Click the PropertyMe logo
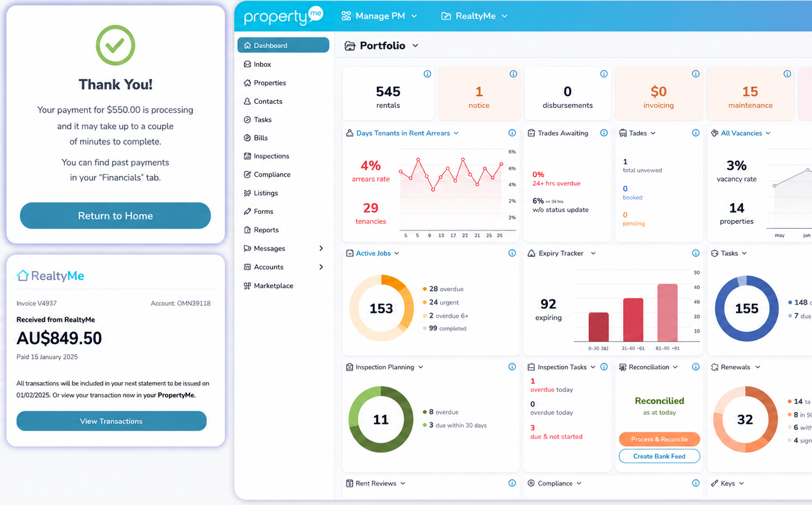Image resolution: width=812 pixels, height=505 pixels. 284,16
